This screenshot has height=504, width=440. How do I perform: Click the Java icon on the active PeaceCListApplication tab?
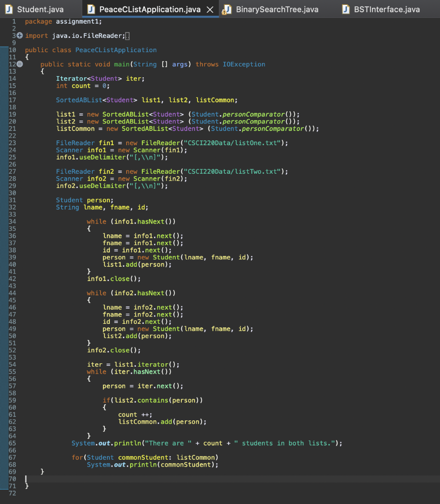(x=90, y=8)
